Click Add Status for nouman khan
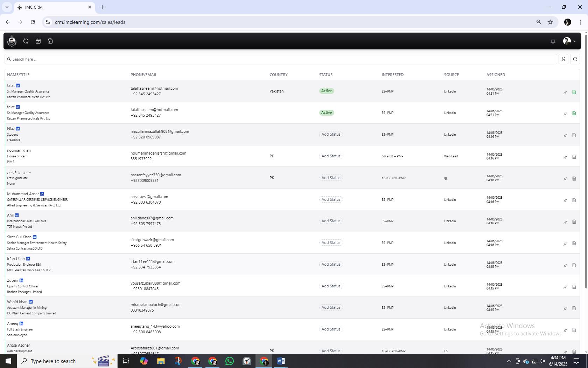 coord(331,156)
